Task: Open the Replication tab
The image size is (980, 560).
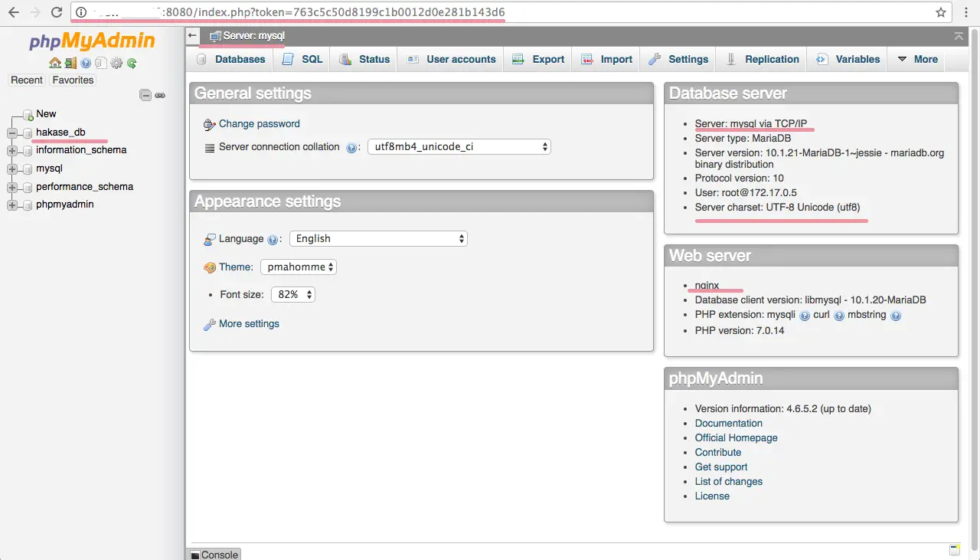Action: point(762,59)
